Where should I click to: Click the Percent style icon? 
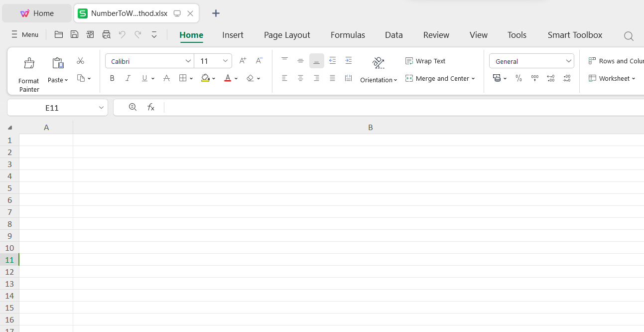(x=518, y=78)
